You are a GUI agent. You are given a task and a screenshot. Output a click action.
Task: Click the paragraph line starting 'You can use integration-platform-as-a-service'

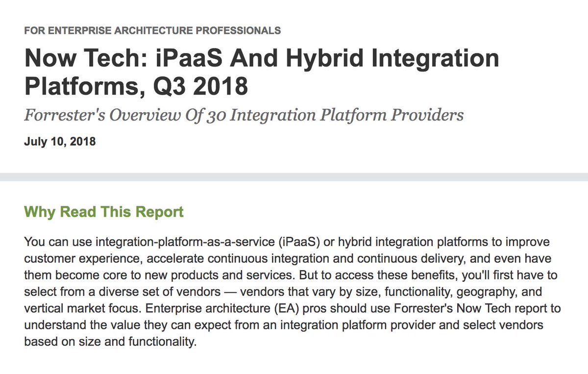[287, 242]
